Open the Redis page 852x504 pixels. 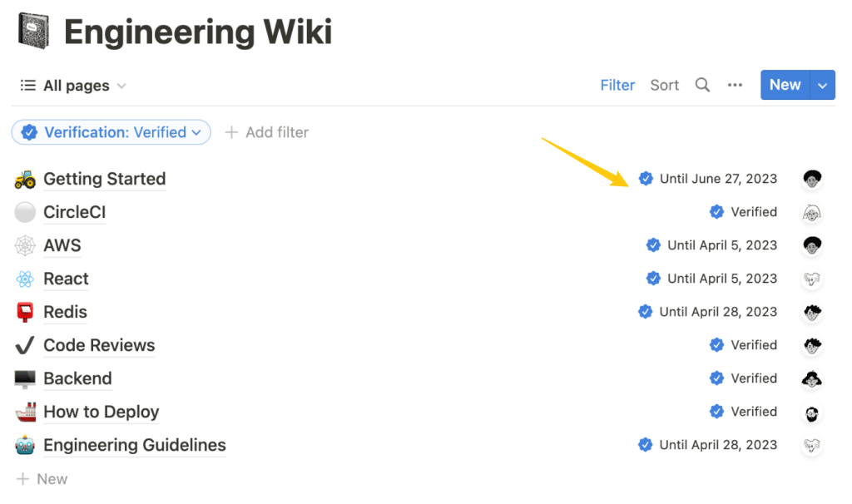pyautogui.click(x=65, y=312)
